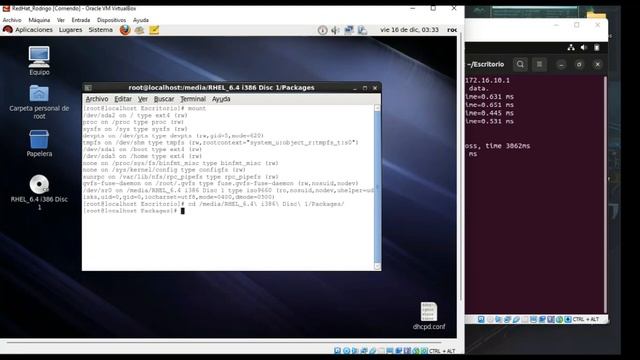640x360 pixels.
Task: Click network icon in Ubuntu top bar
Action: point(571,48)
